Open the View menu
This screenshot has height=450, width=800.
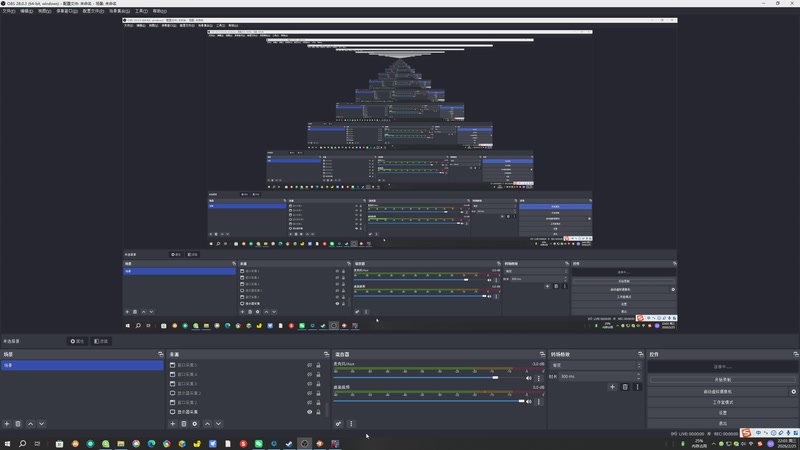point(44,11)
